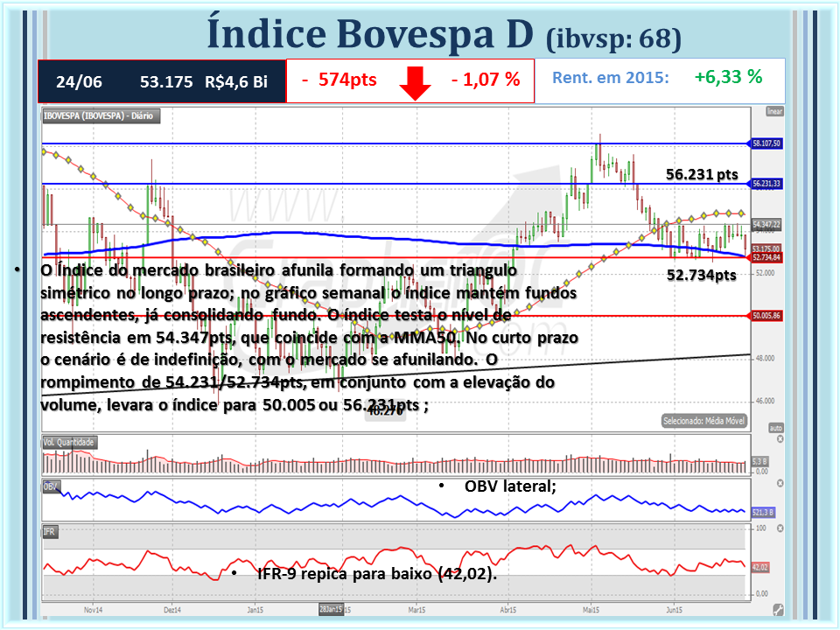The height and width of the screenshot is (630, 840).
Task: Click the 53.175 closing value in header
Action: pos(166,82)
